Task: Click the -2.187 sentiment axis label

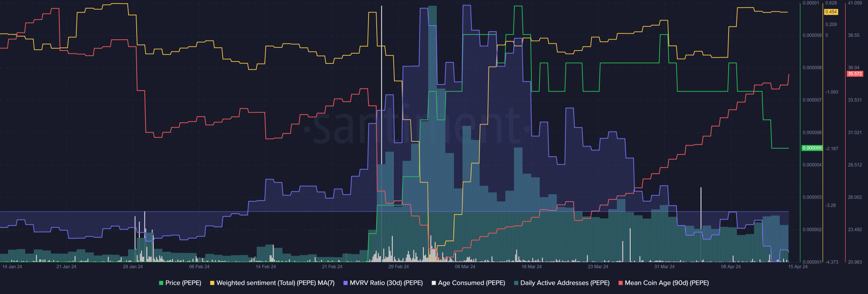Action: click(832, 149)
